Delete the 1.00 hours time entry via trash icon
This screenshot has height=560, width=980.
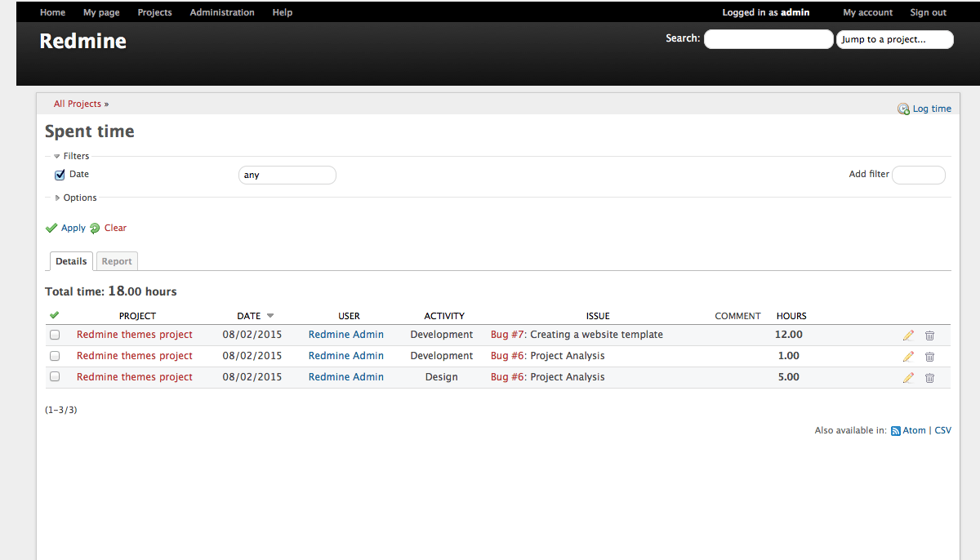pyautogui.click(x=929, y=357)
